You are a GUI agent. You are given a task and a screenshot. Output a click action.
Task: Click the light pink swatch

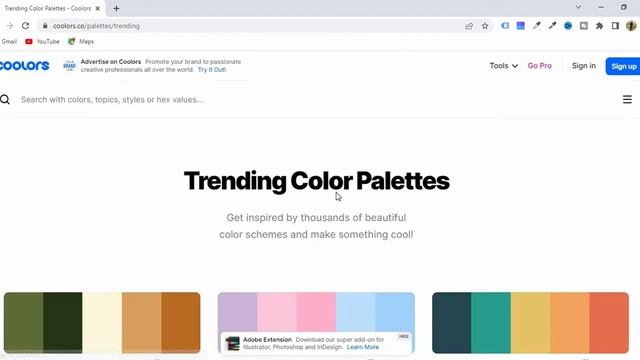coord(277,312)
